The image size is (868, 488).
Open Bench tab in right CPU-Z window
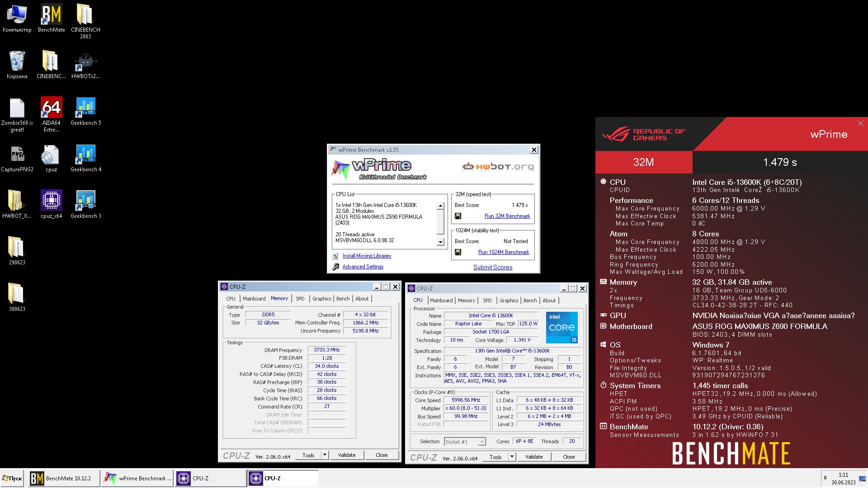530,300
